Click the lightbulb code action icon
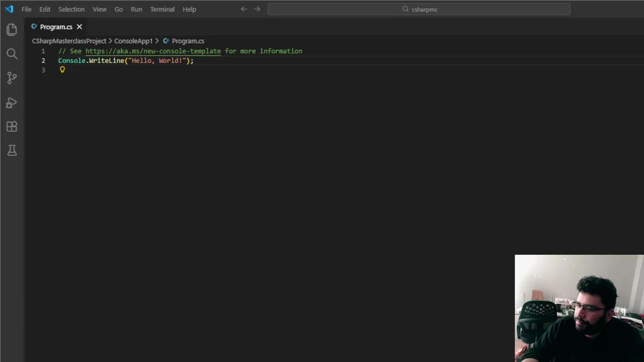This screenshot has height=362, width=644. [x=62, y=70]
